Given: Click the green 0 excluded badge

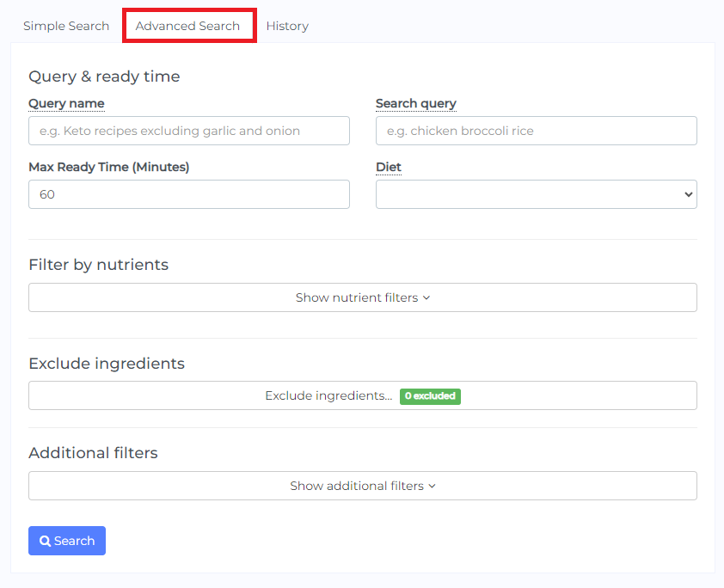Looking at the screenshot, I should (430, 396).
